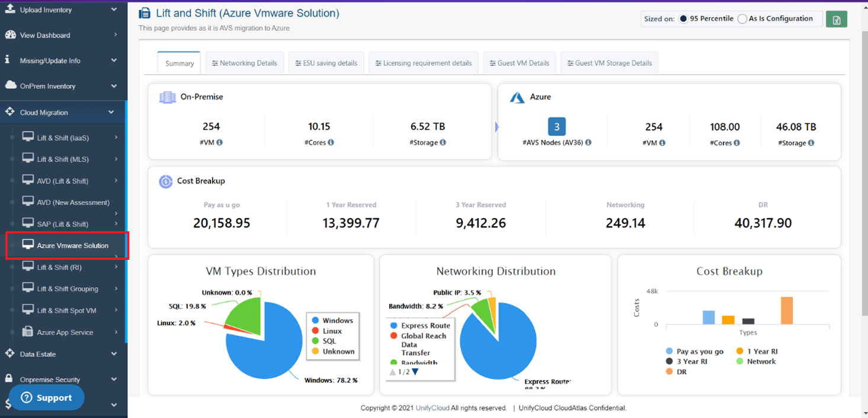Click the info icon beside On-Premise #Cores
Screen dimensions: 868x418
(x=331, y=142)
